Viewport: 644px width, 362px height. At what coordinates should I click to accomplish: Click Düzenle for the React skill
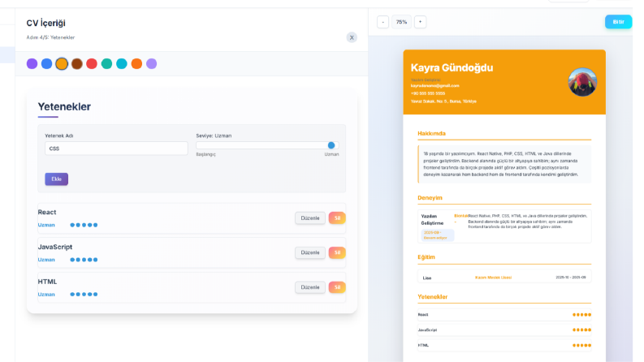310,218
